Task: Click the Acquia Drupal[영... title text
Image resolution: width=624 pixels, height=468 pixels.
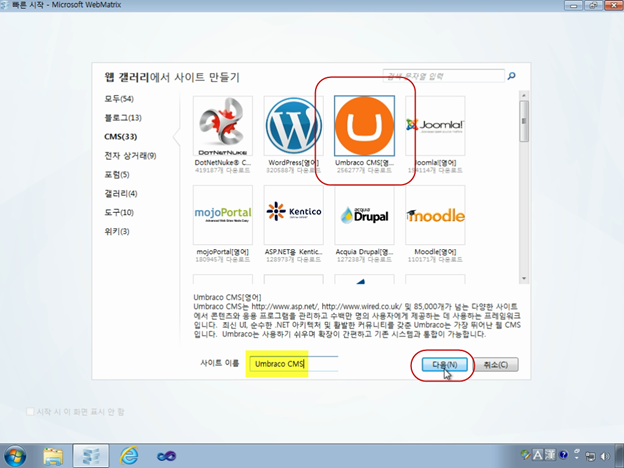Action: [365, 252]
